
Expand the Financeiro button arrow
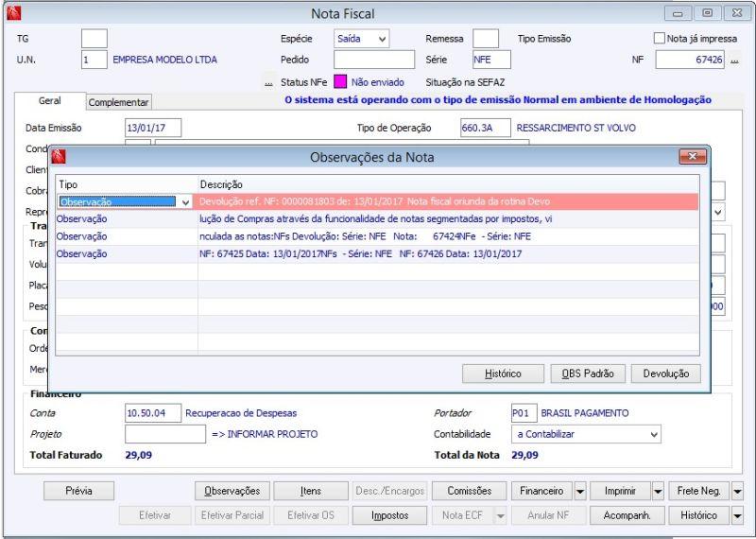tap(580, 491)
